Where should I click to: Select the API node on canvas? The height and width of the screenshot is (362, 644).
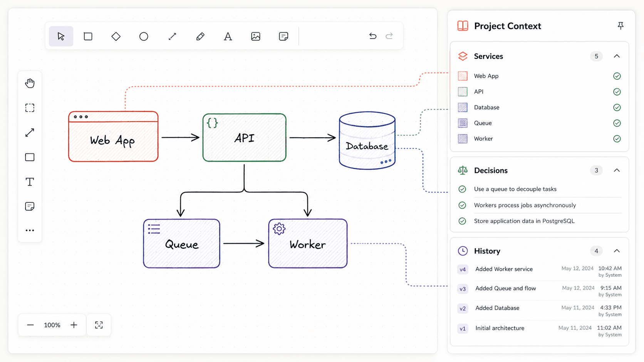244,137
